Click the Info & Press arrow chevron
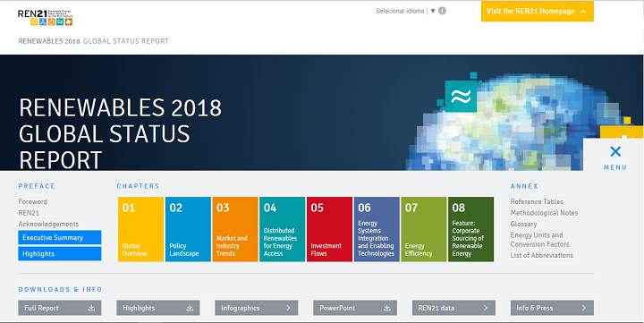The width and height of the screenshot is (644, 323). point(584,308)
